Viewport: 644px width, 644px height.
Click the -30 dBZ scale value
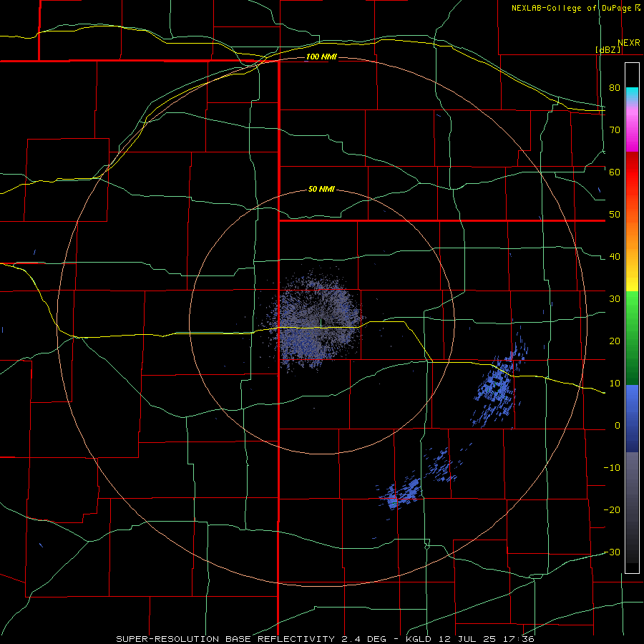pos(612,553)
